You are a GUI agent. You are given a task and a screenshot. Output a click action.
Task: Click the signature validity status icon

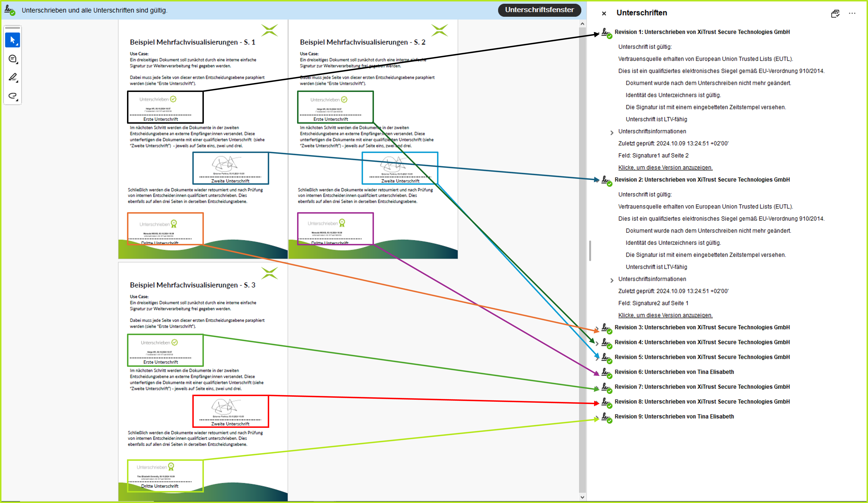click(x=10, y=10)
